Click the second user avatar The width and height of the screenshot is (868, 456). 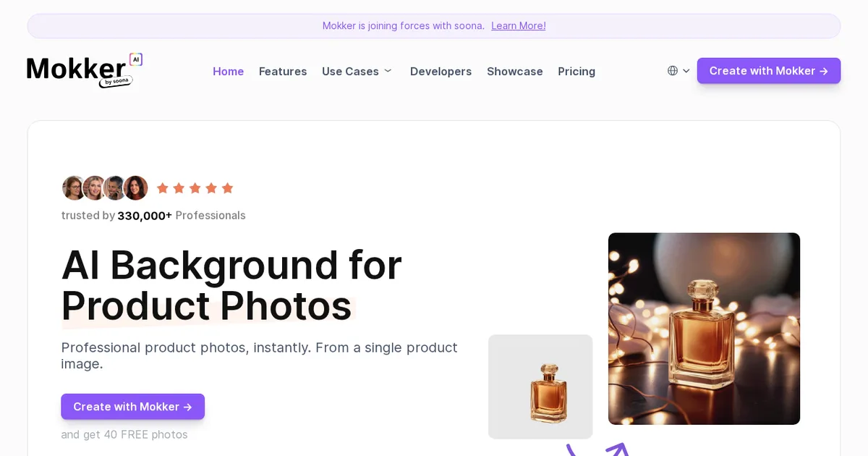pos(94,188)
